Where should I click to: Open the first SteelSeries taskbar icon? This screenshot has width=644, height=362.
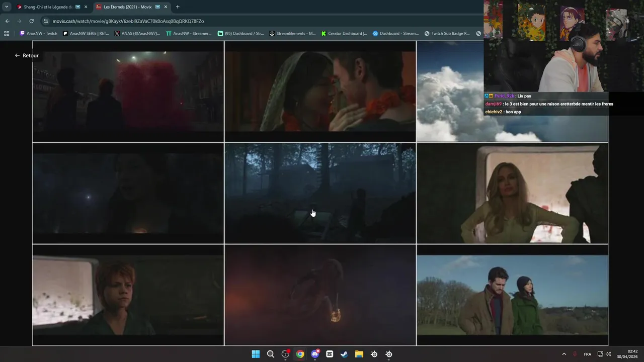(374, 354)
